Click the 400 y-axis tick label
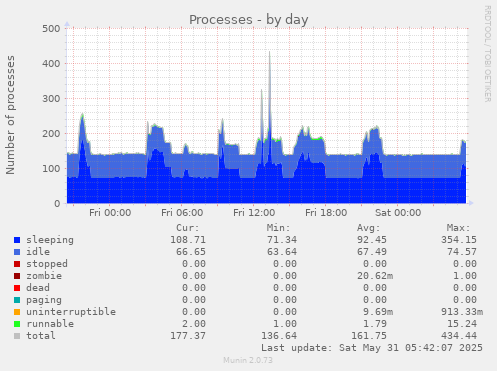497x371 pixels. click(x=51, y=63)
